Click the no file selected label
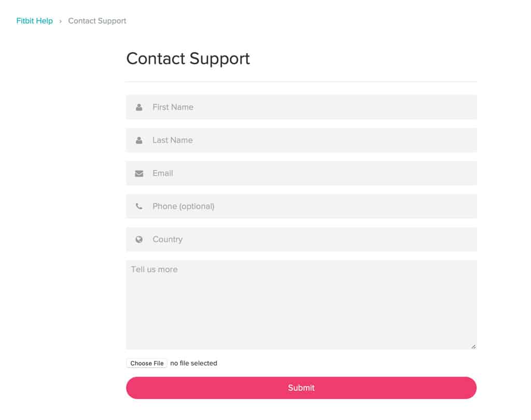The height and width of the screenshot is (420, 531). [193, 363]
